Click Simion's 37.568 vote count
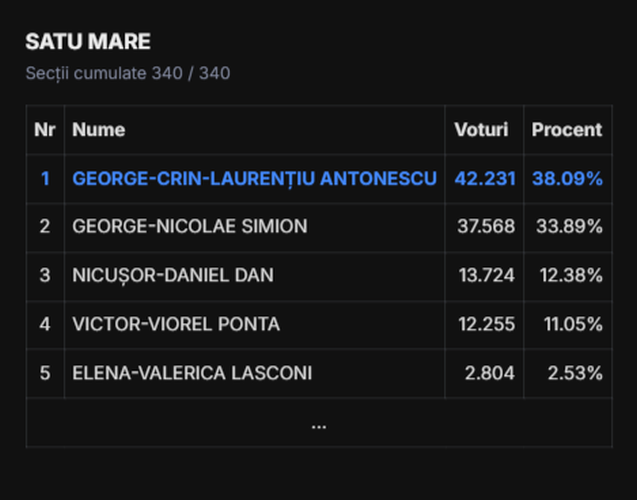The width and height of the screenshot is (637, 500). coord(486,226)
